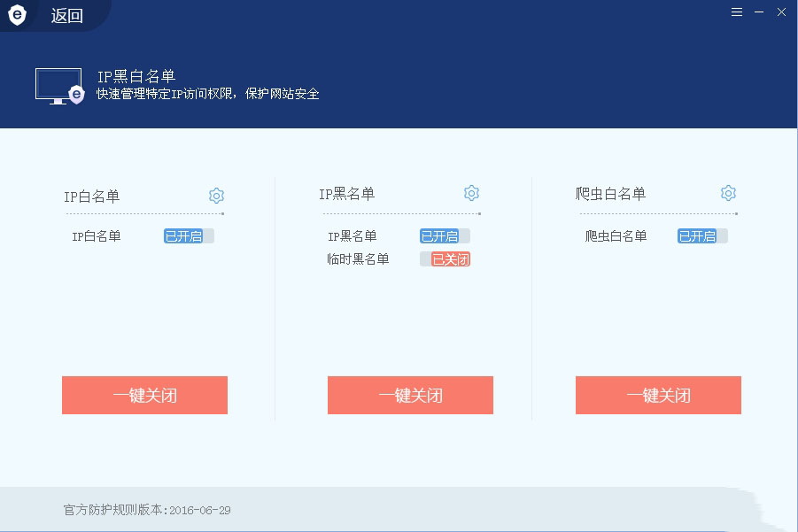Click the shield logo in title bar

pos(18,15)
